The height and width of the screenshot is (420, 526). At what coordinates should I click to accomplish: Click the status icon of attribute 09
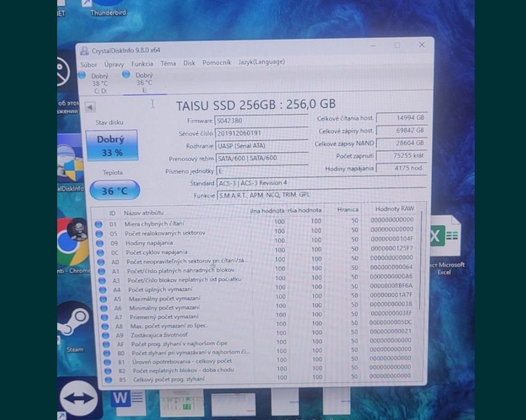tap(100, 243)
